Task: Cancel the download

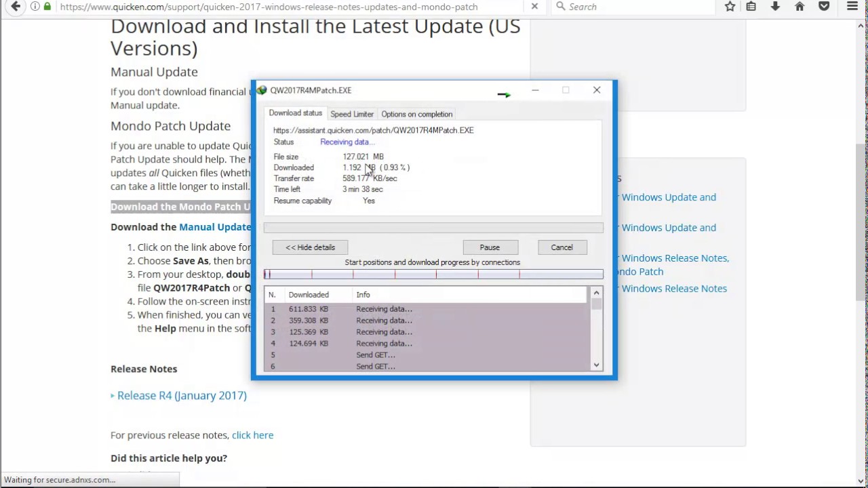Action: (x=561, y=247)
